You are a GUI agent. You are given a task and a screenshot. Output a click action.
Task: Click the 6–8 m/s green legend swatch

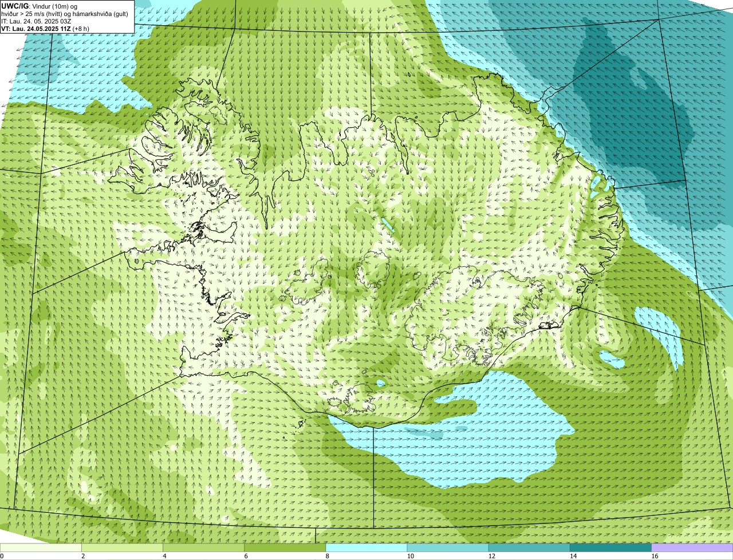[x=285, y=547]
